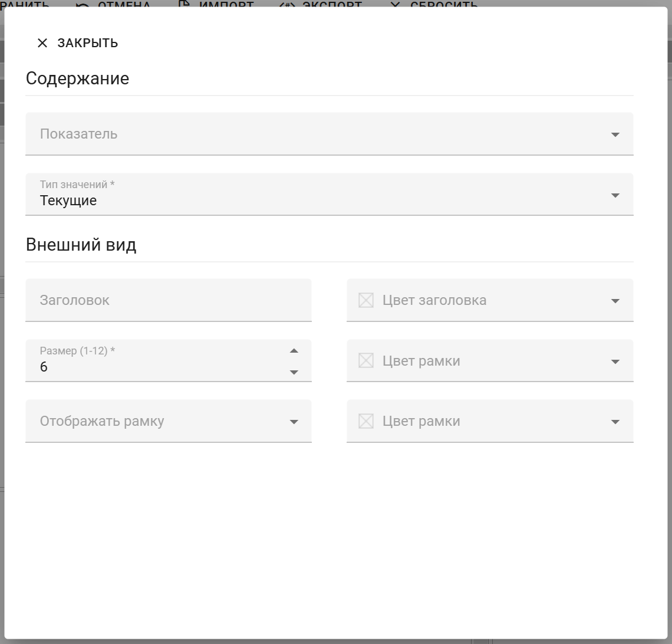Click the Отображать рамку dropdown arrow

[294, 422]
